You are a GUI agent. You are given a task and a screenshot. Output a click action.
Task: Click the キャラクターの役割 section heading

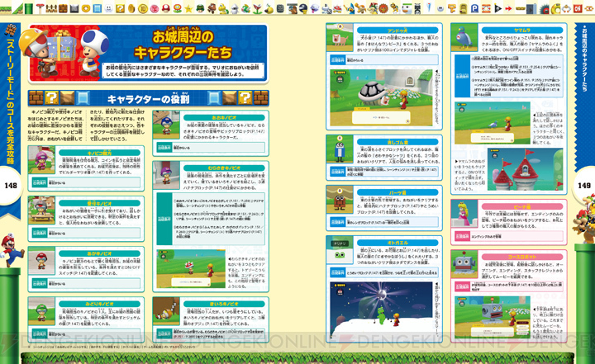(149, 99)
